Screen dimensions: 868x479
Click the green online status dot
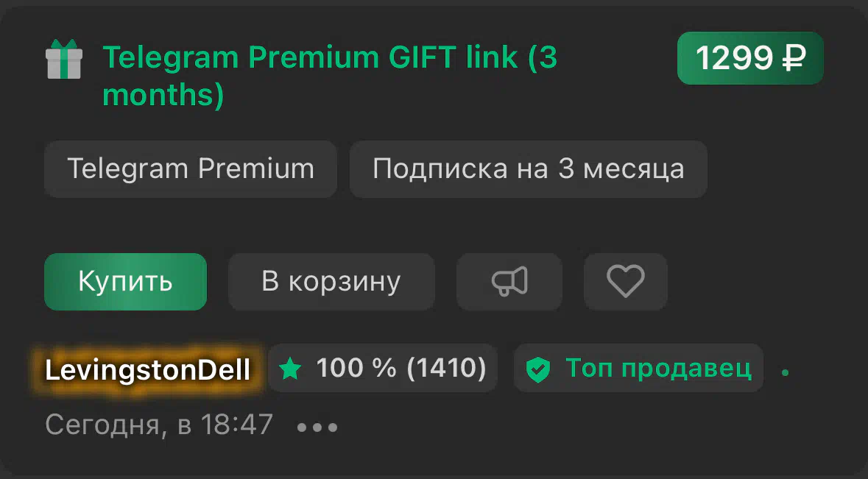point(784,373)
